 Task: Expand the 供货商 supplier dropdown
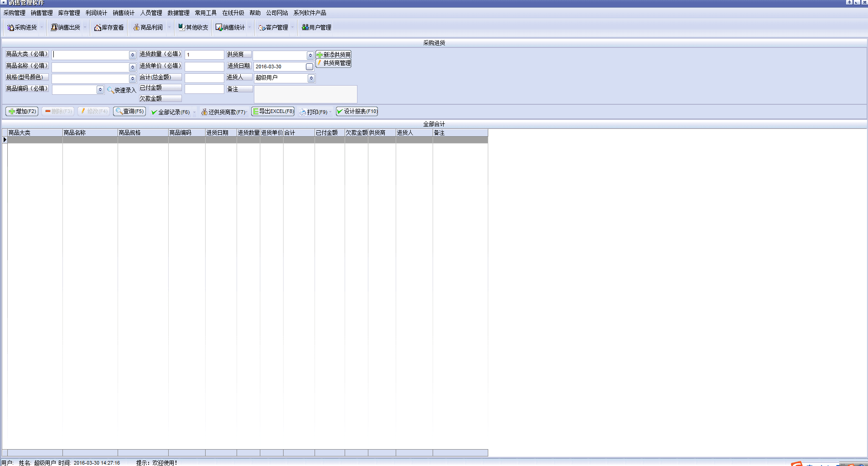pyautogui.click(x=310, y=56)
